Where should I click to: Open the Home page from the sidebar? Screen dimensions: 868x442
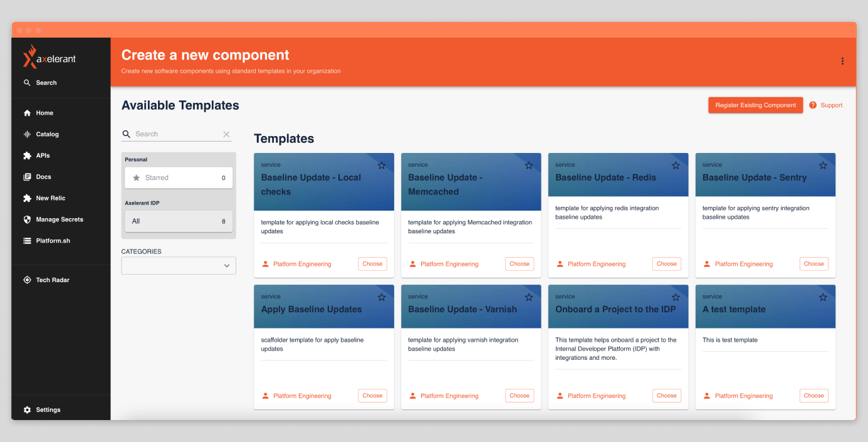point(44,113)
